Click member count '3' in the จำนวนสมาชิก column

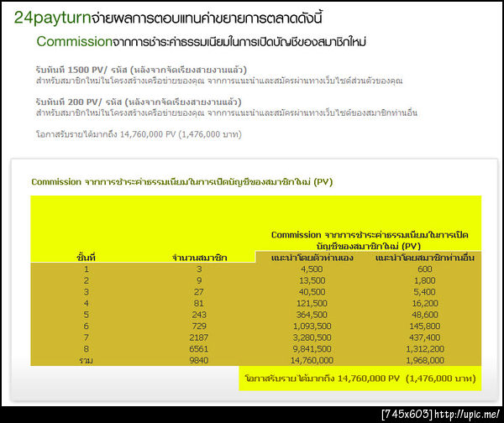tap(199, 269)
